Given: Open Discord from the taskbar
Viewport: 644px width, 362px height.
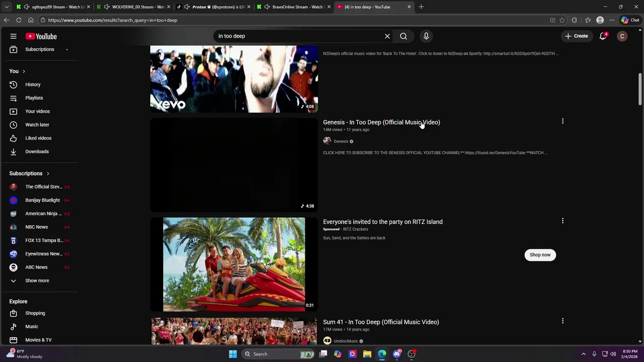Looking at the screenshot, I should tap(397, 354).
